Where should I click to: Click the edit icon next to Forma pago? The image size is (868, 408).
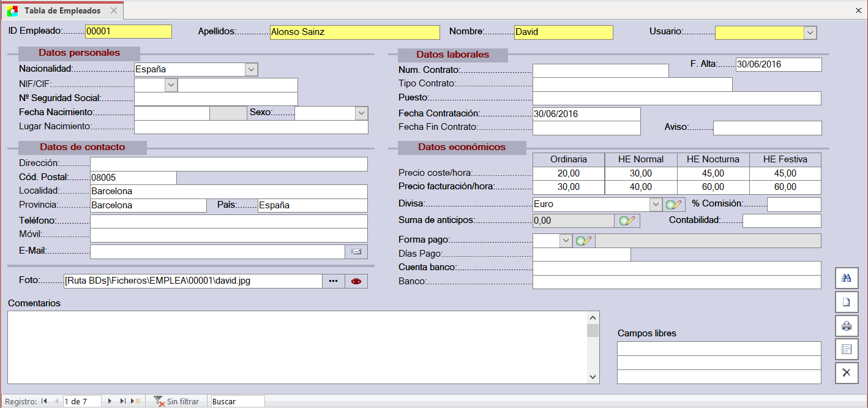[x=584, y=241]
